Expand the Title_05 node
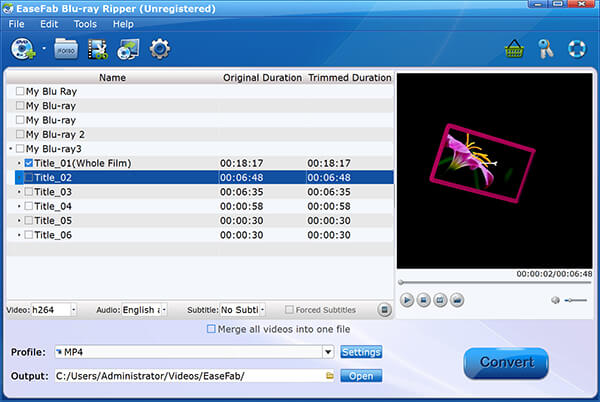Screen dimensions: 600x402 [x=19, y=220]
